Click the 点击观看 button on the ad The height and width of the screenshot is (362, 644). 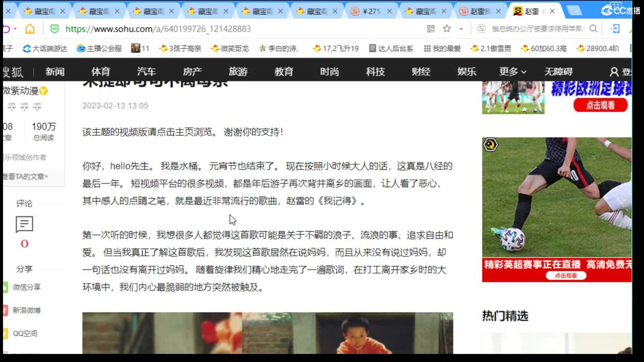pyautogui.click(x=600, y=105)
